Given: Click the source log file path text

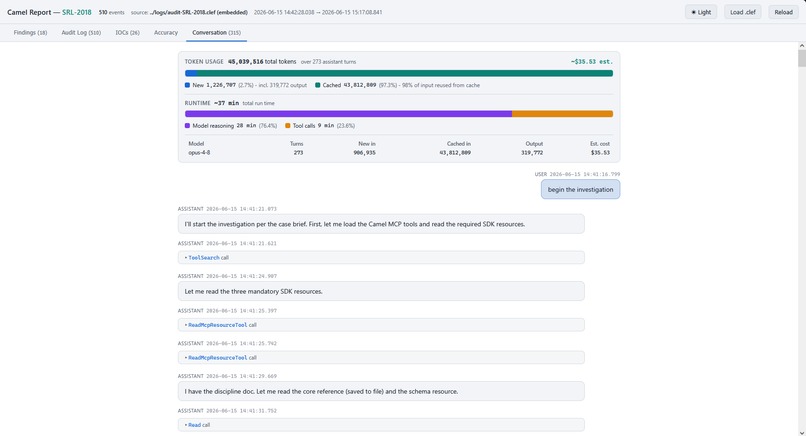Looking at the screenshot, I should click(198, 12).
